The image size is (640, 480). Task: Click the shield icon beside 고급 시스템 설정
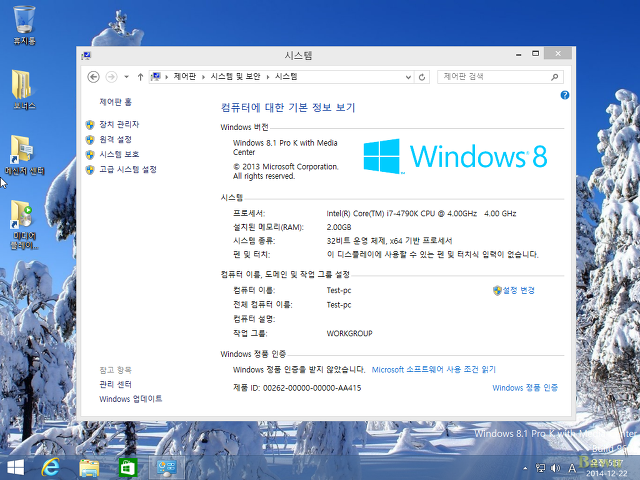[x=90, y=169]
